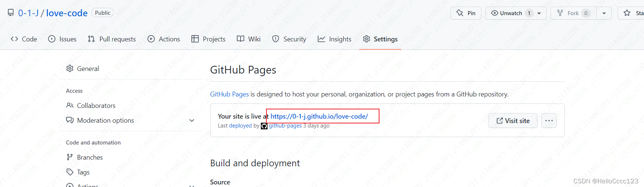644x187 pixels.
Task: Click the Projects table icon
Action: click(195, 39)
